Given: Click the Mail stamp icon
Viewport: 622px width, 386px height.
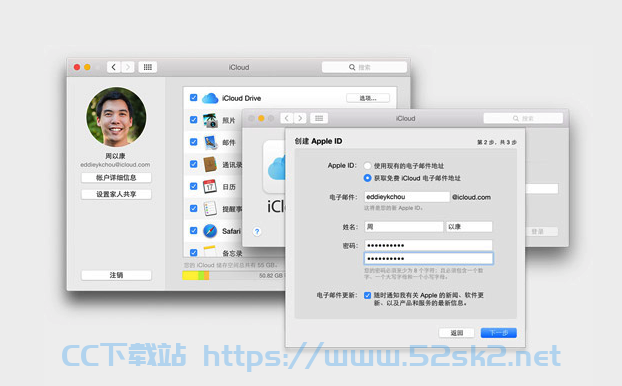Looking at the screenshot, I should tap(210, 142).
